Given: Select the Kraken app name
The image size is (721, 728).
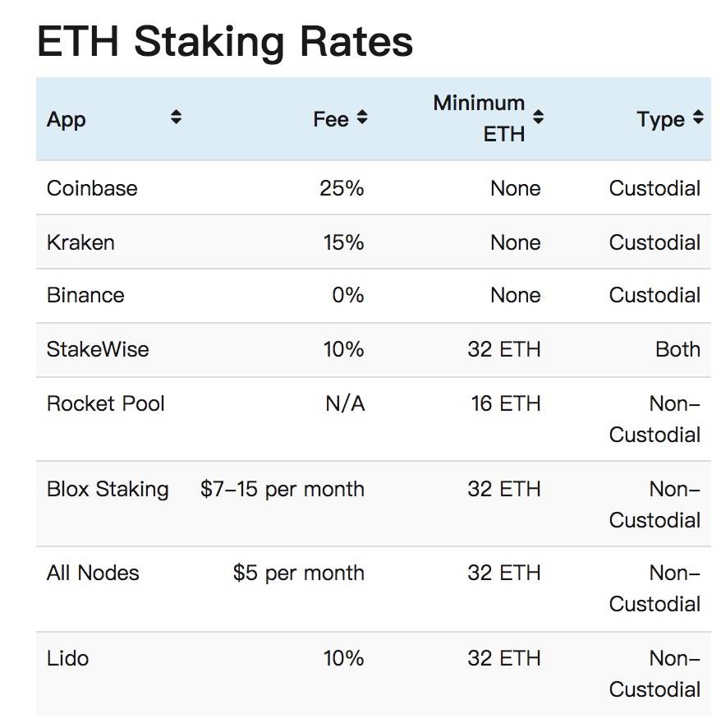Looking at the screenshot, I should pyautogui.click(x=80, y=242).
